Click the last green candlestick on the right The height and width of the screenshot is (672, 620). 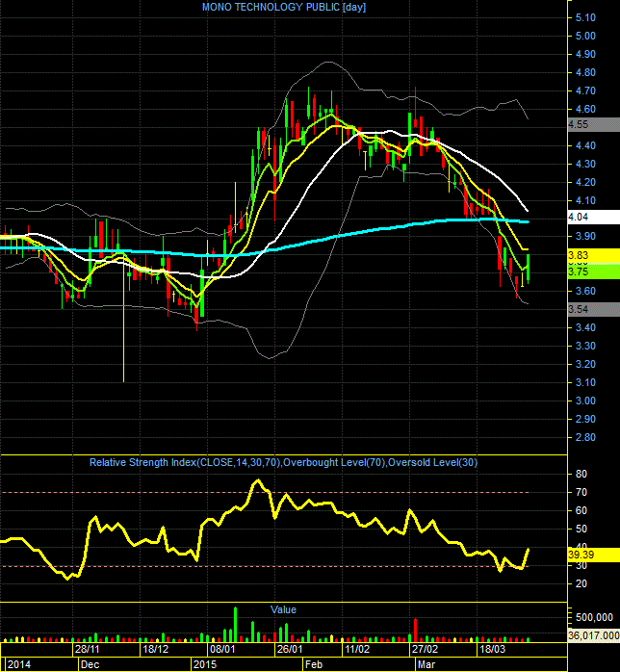tap(529, 269)
